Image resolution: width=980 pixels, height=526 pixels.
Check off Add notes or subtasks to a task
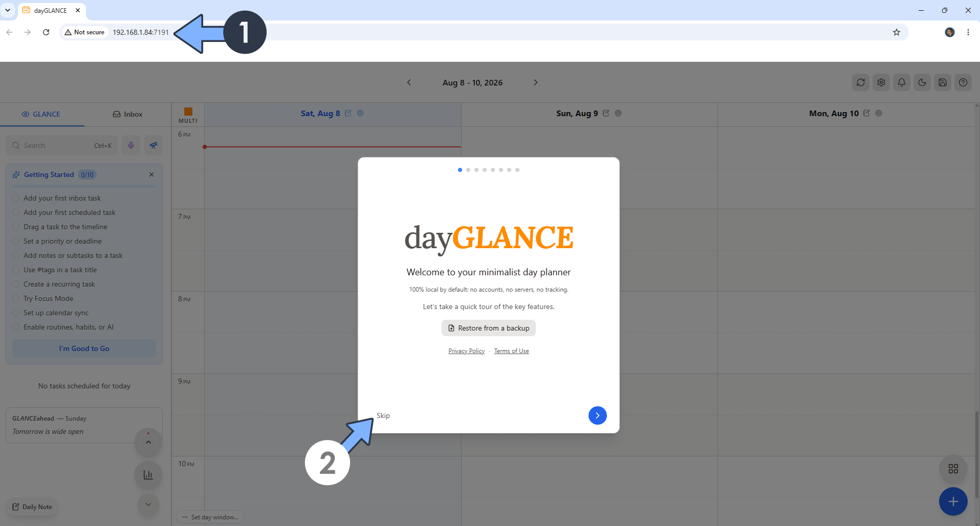(16, 255)
